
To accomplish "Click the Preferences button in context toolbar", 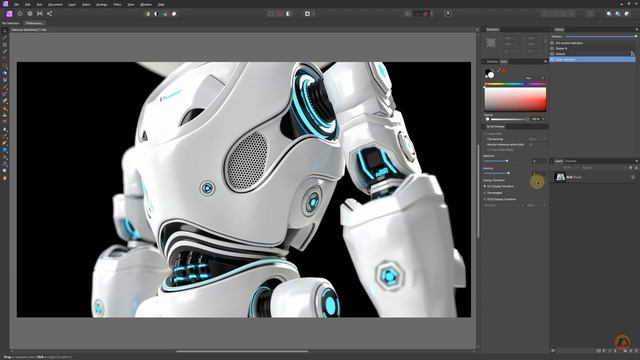I will (x=34, y=23).
